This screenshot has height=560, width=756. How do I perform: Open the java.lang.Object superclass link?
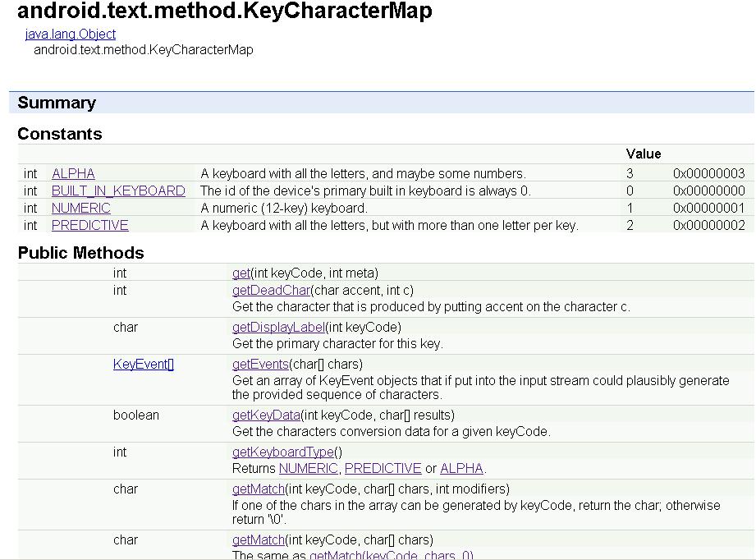71,34
